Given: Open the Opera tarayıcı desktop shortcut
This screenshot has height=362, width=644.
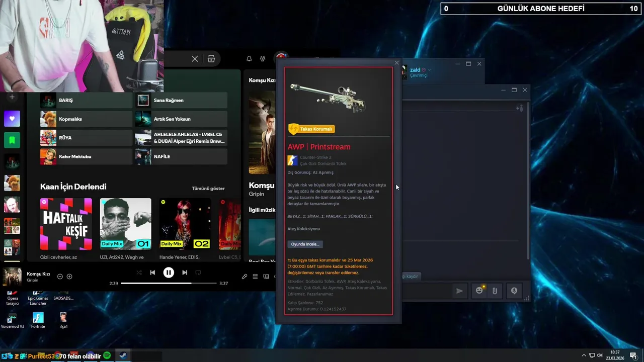Looking at the screenshot, I should point(13,298).
